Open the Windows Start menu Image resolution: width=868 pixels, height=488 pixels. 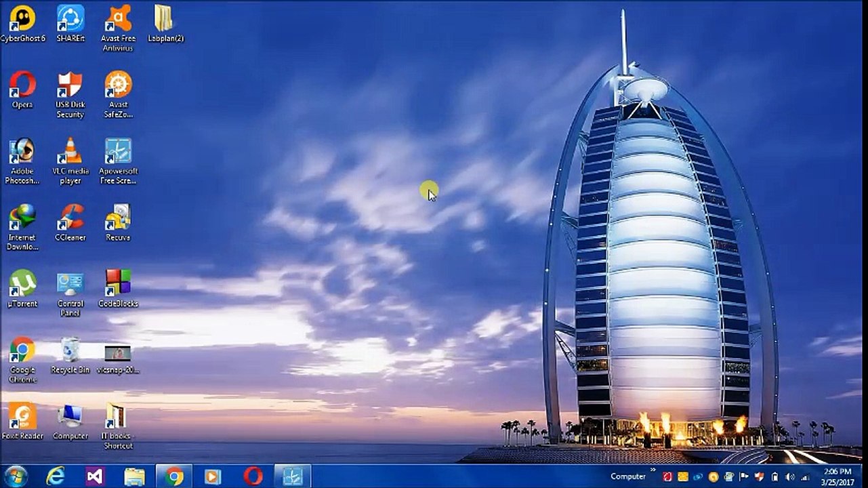pyautogui.click(x=16, y=476)
